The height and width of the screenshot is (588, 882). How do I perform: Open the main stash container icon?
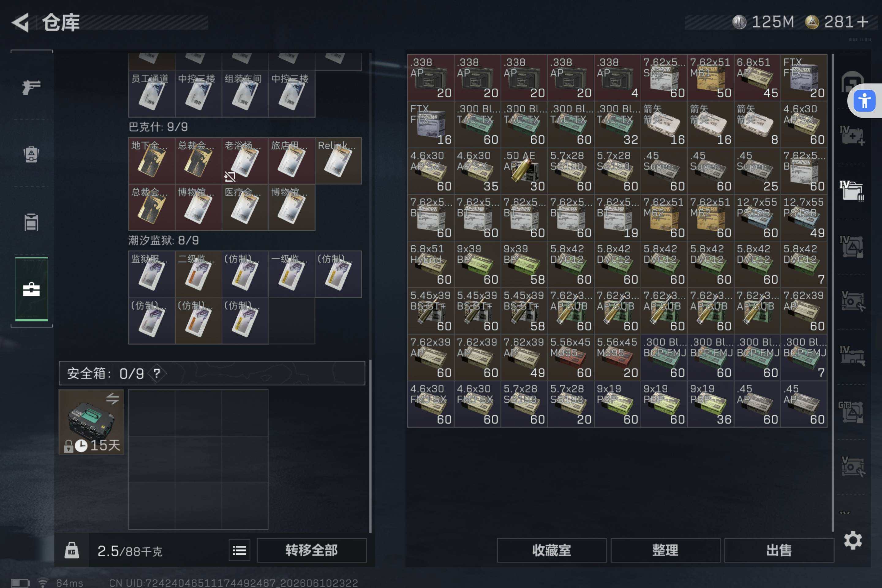point(852,81)
